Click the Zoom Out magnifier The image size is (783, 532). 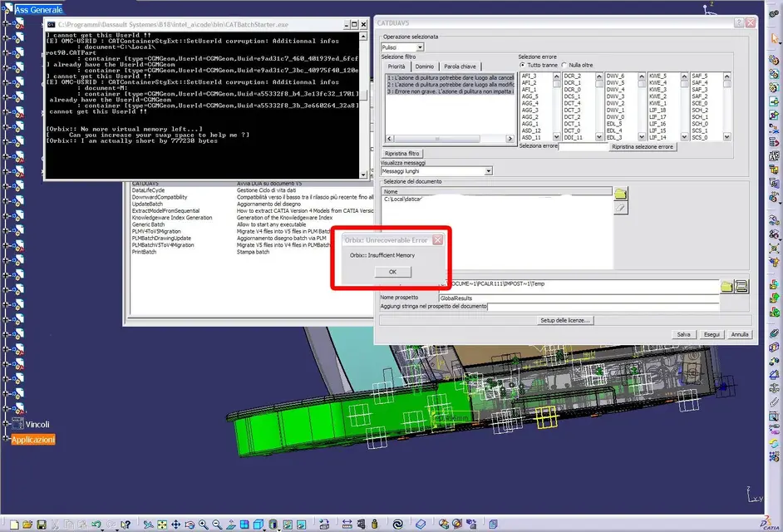coord(217,524)
